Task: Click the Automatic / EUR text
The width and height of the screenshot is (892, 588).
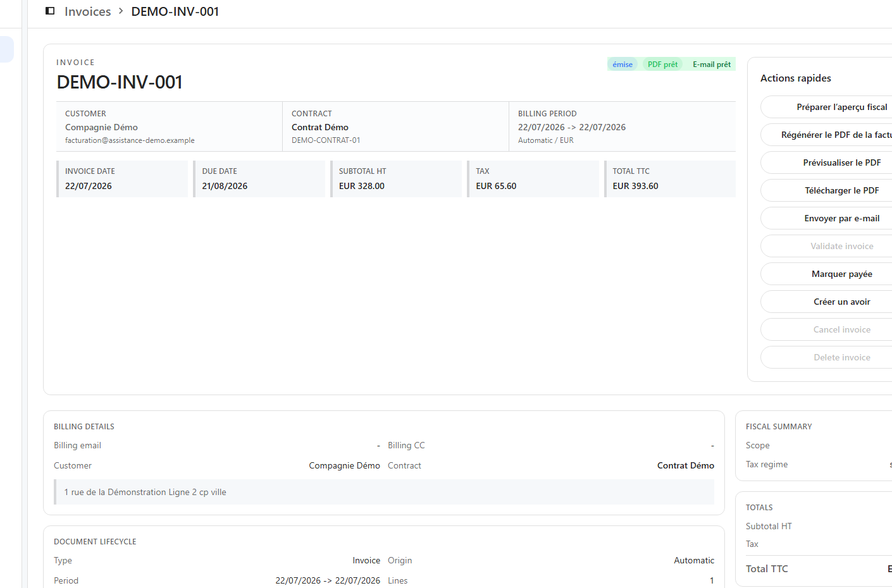Action: tap(546, 140)
